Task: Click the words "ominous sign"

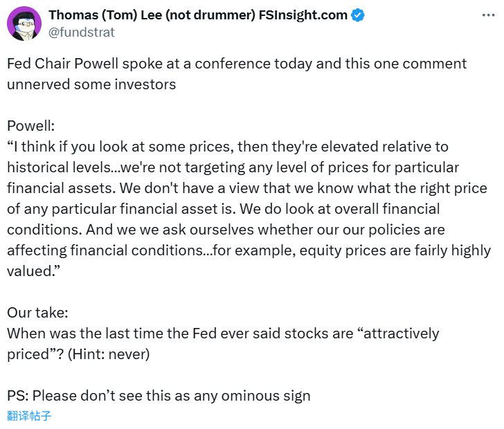Action: pos(266,396)
